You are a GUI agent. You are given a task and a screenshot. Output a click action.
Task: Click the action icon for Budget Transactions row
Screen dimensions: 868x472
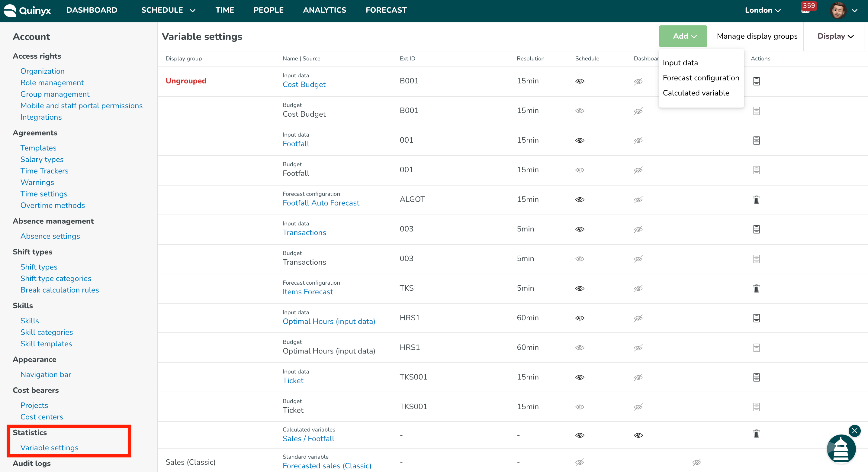(757, 259)
